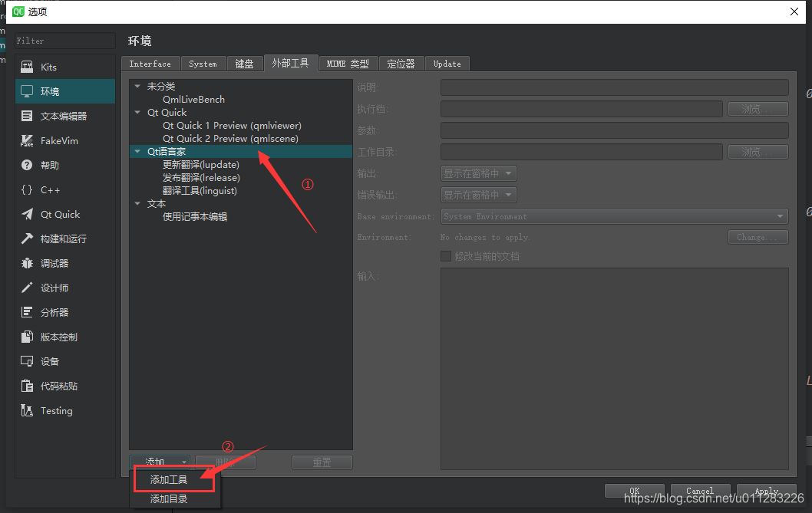Collapse the Qt语言家 tree group
This screenshot has height=513, width=812.
(137, 152)
